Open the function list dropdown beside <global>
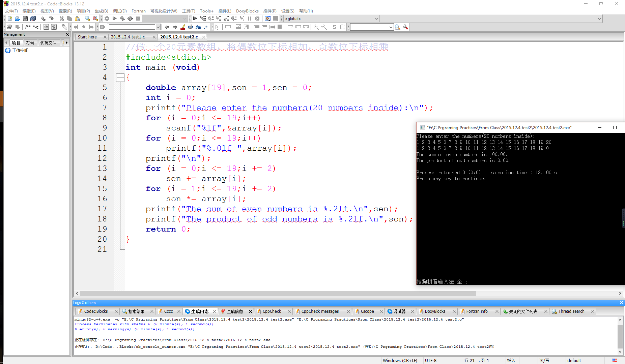 599,19
